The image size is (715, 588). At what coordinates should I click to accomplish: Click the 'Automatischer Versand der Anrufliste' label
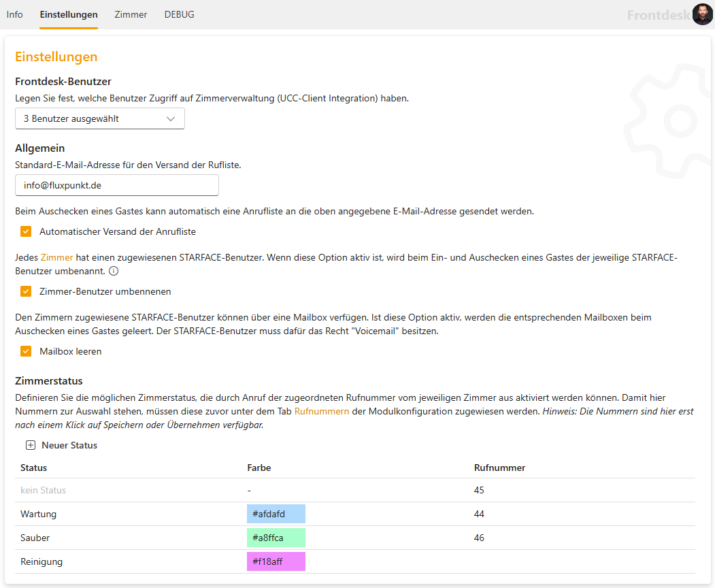(x=118, y=232)
